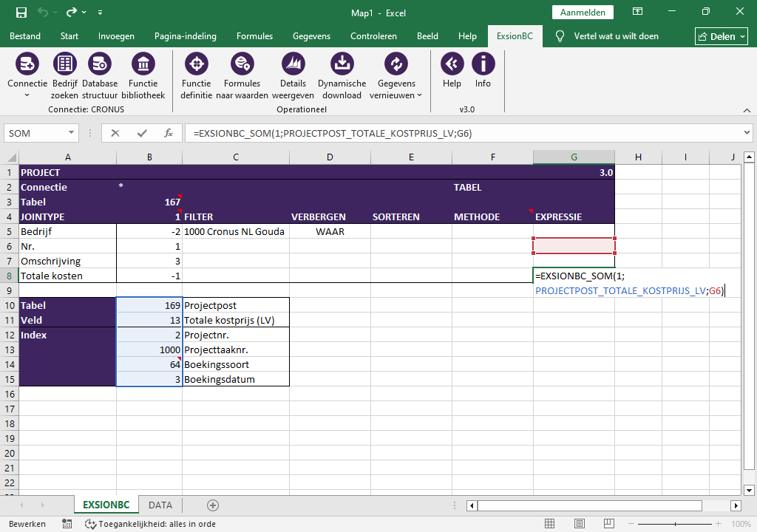This screenshot has width=757, height=532.
Task: Open the Pagina-indeling tab
Action: tap(186, 36)
